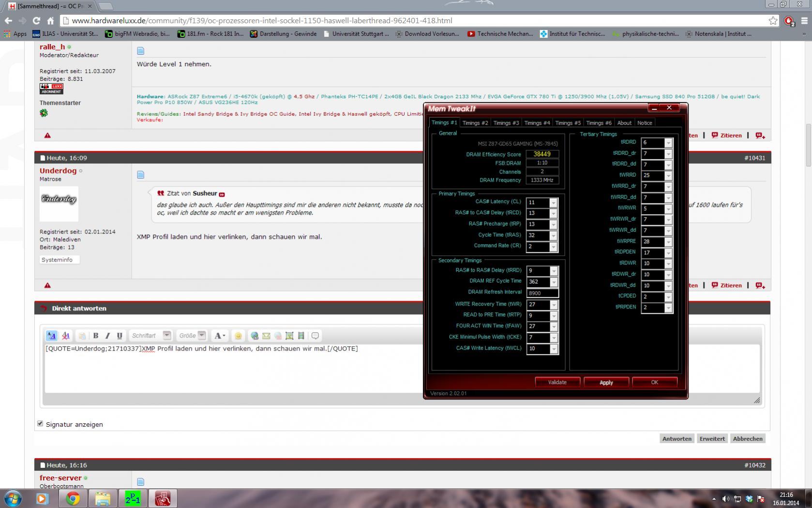Click the DRAM Refresh Interval field

point(542,292)
